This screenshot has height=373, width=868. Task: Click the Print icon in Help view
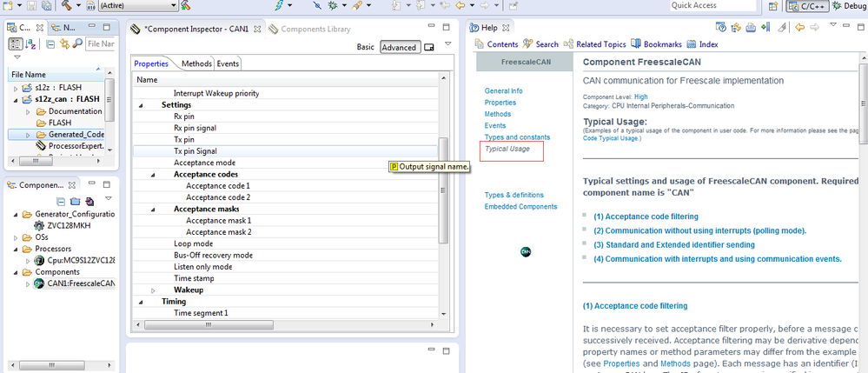point(751,28)
